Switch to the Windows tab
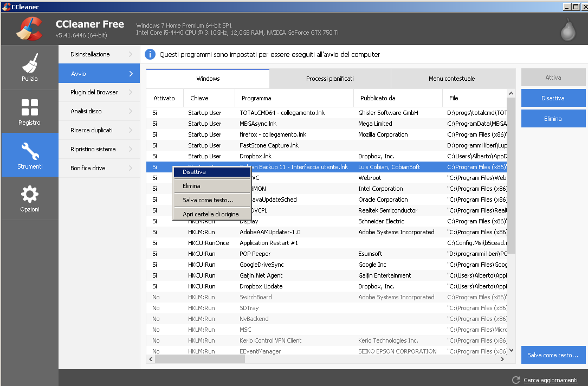The height and width of the screenshot is (386, 588). point(208,79)
